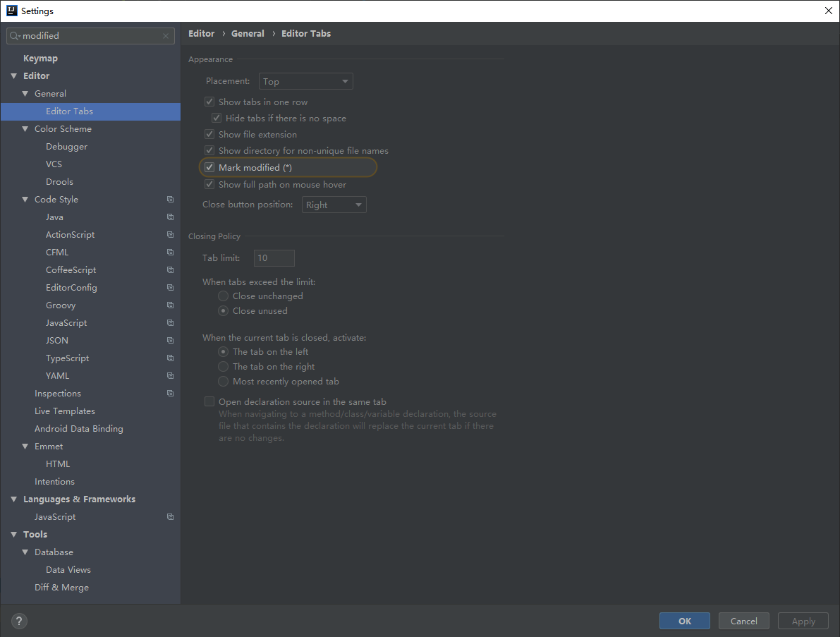Open search history via the magnifier icon
Viewport: 840px width, 637px height.
point(15,36)
